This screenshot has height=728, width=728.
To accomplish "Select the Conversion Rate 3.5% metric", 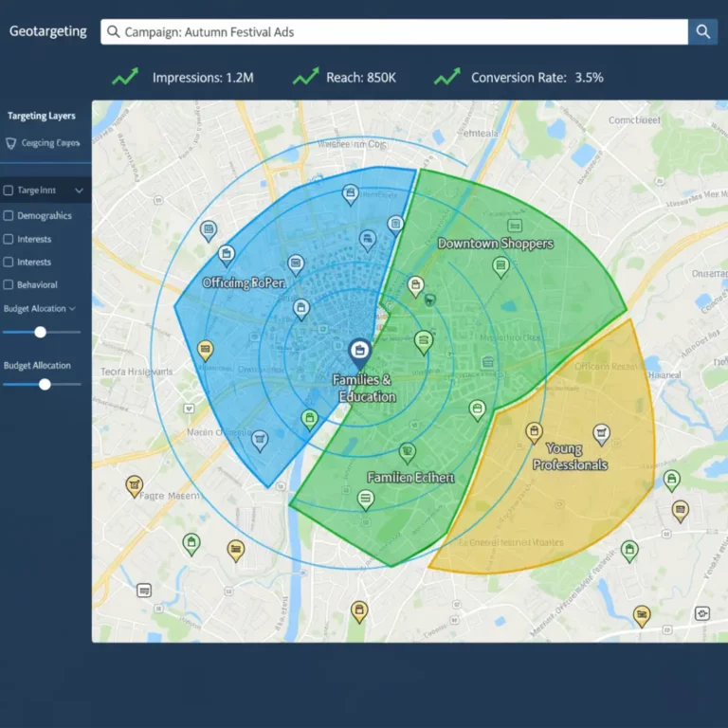I will coord(537,78).
